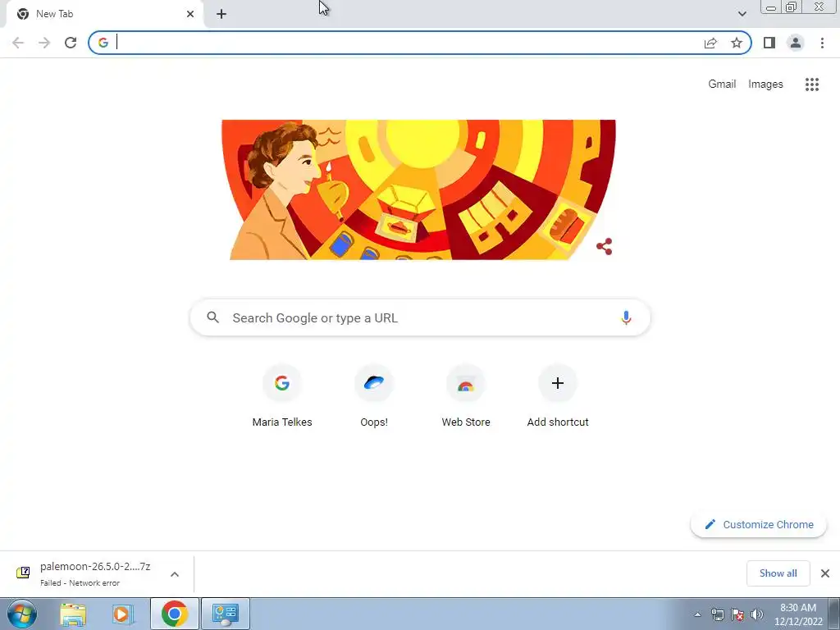Share the Doodle via its share icon

(605, 246)
